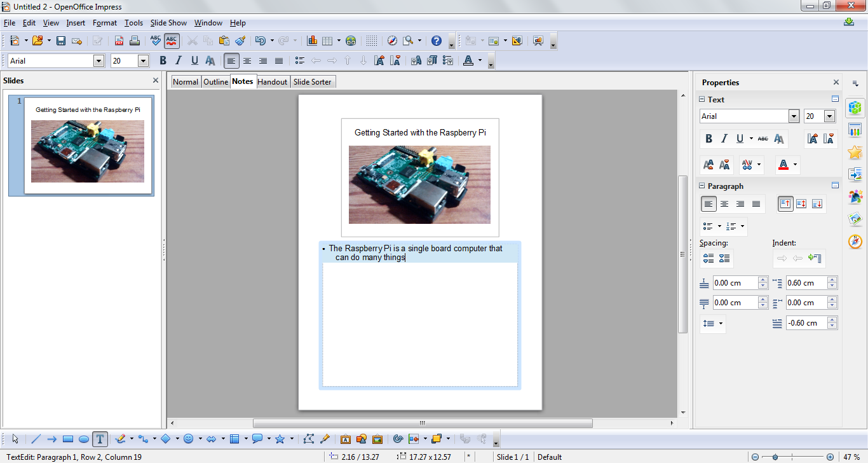This screenshot has width=868, height=463.
Task: Click the Undo arrow icon
Action: click(x=260, y=41)
